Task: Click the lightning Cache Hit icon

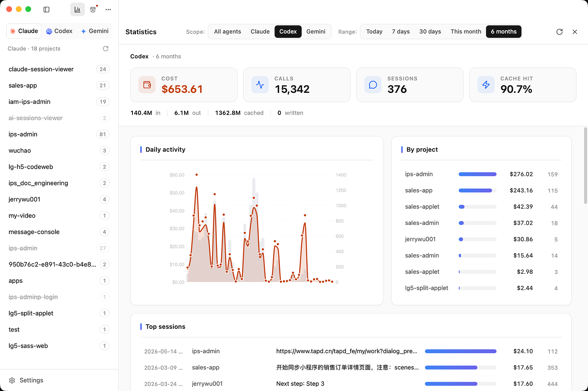Action: click(x=486, y=85)
